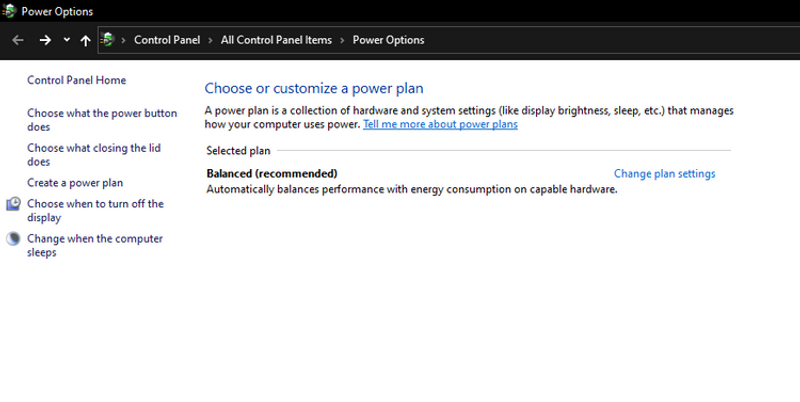Navigate to All Control Panel Items breadcrumb
The width and height of the screenshot is (800, 402).
pos(277,40)
